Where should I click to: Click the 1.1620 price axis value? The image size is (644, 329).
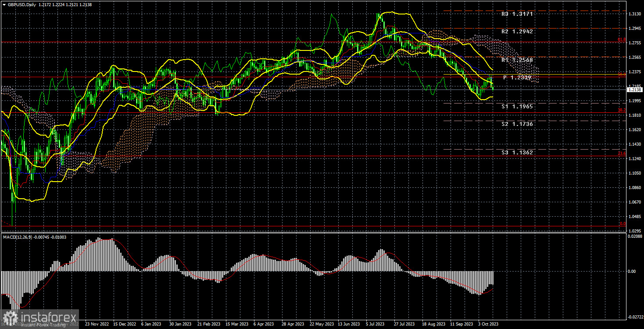634,130
